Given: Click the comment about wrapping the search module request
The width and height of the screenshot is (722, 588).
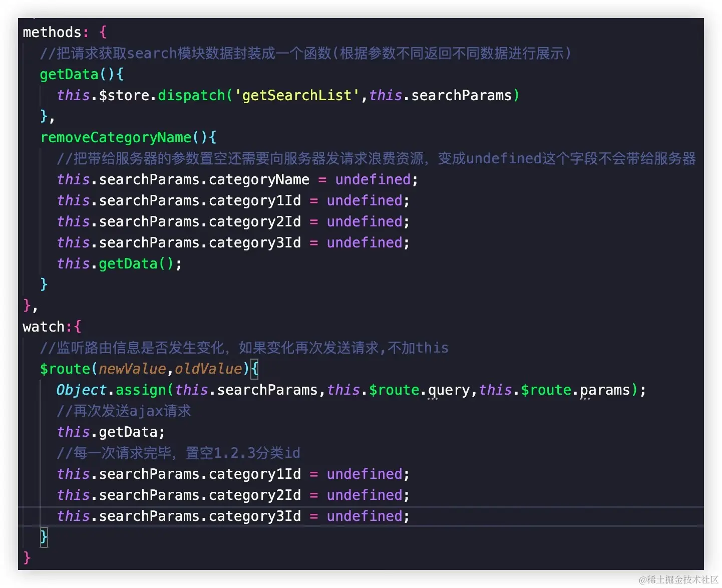Looking at the screenshot, I should tap(305, 53).
